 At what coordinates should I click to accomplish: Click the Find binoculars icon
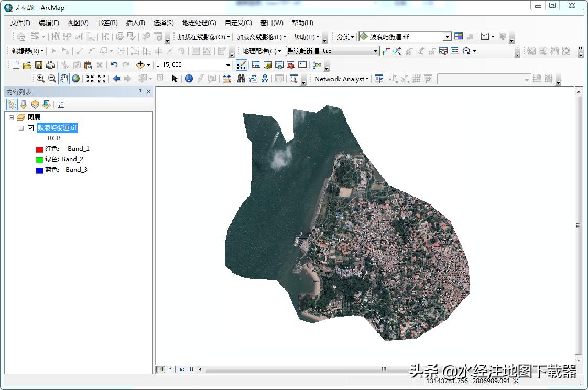[241, 79]
